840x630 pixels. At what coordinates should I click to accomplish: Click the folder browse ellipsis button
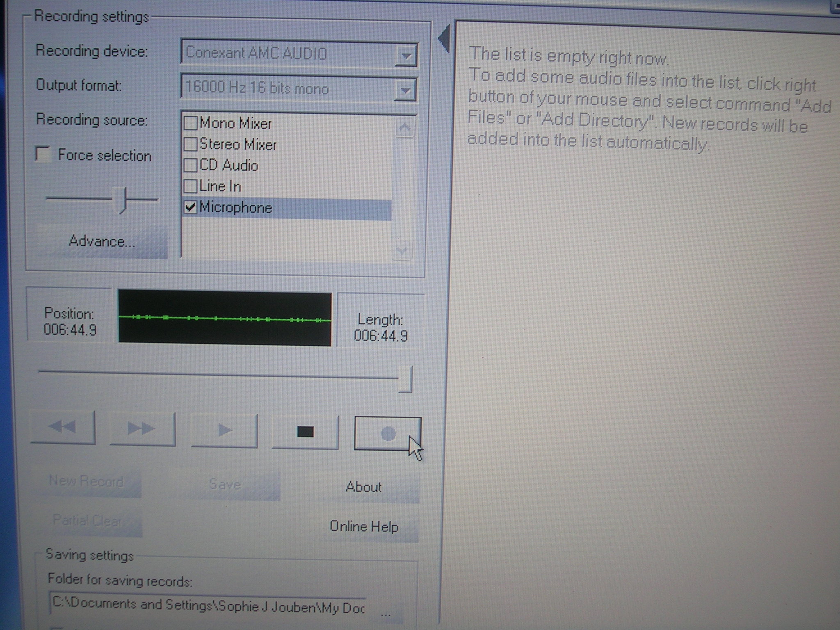pos(386,613)
